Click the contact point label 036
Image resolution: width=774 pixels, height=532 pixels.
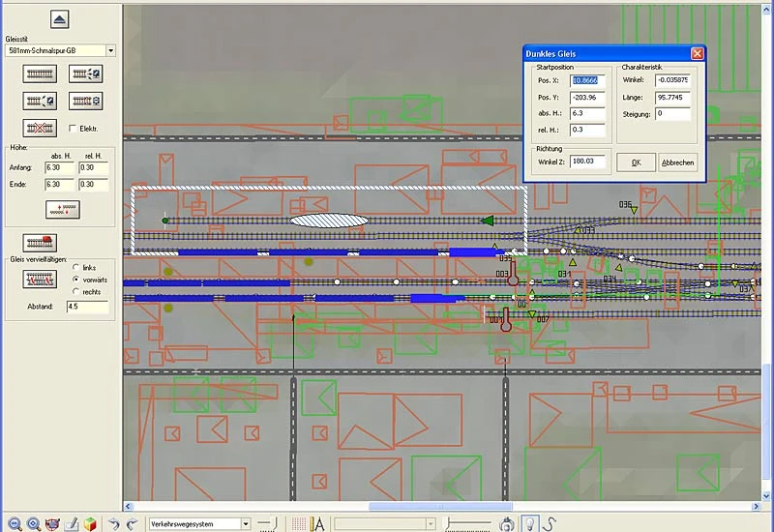point(625,204)
